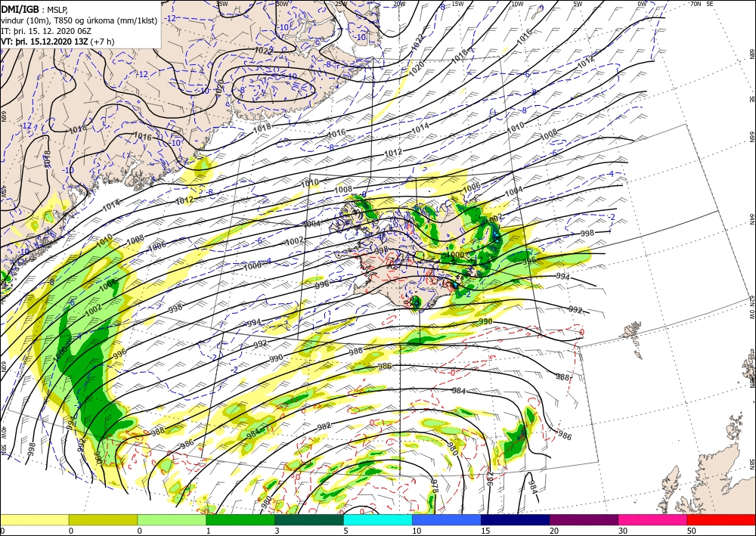Click the legend scale value '50'
The height and width of the screenshot is (536, 756).
[692, 531]
